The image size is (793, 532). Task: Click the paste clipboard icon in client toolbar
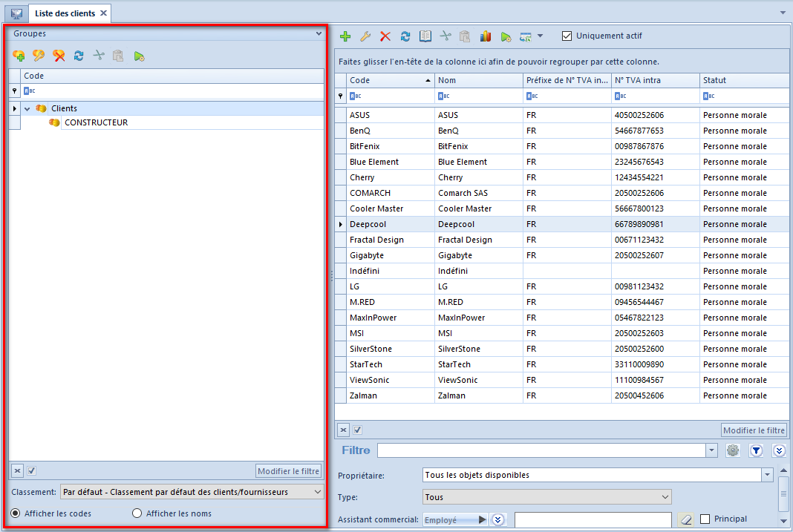(465, 36)
